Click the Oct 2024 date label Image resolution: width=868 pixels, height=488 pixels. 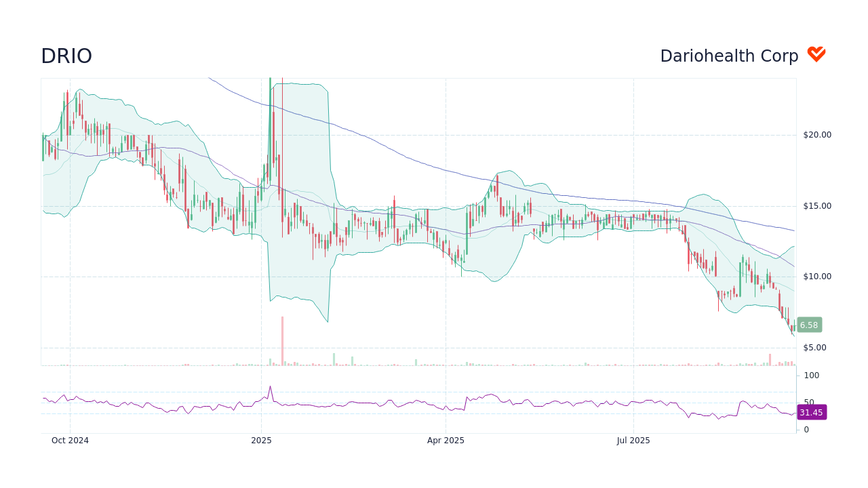pos(70,441)
